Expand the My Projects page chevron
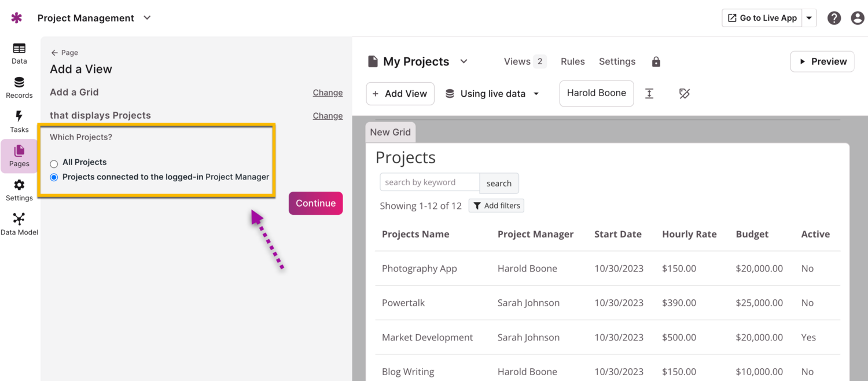The width and height of the screenshot is (868, 381). 464,61
